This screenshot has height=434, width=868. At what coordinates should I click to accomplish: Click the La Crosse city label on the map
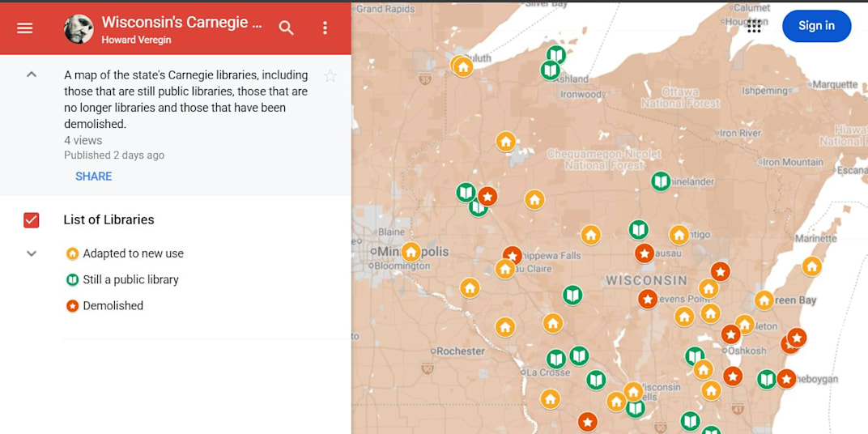click(x=548, y=372)
